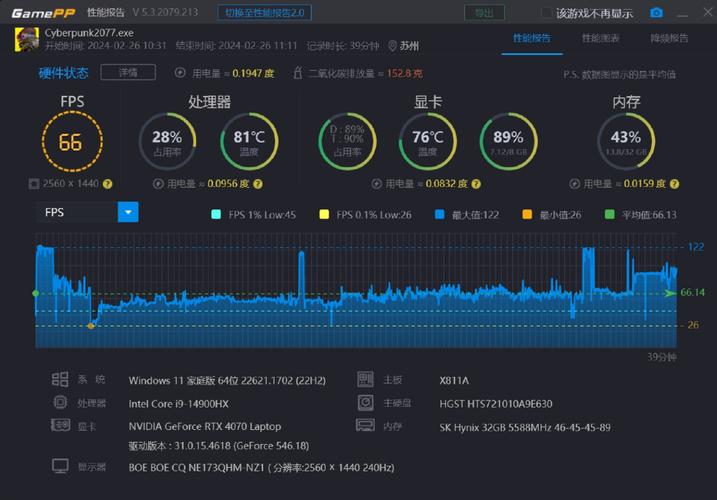
Task: Click the help icon after processor power 0.0956
Action: pos(259,184)
